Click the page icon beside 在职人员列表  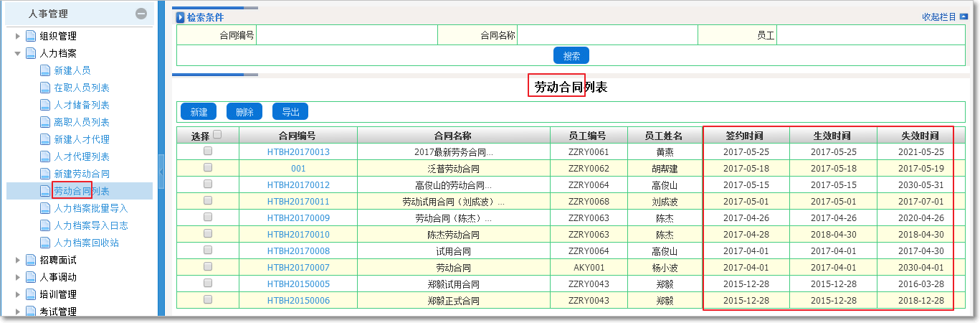coord(44,88)
